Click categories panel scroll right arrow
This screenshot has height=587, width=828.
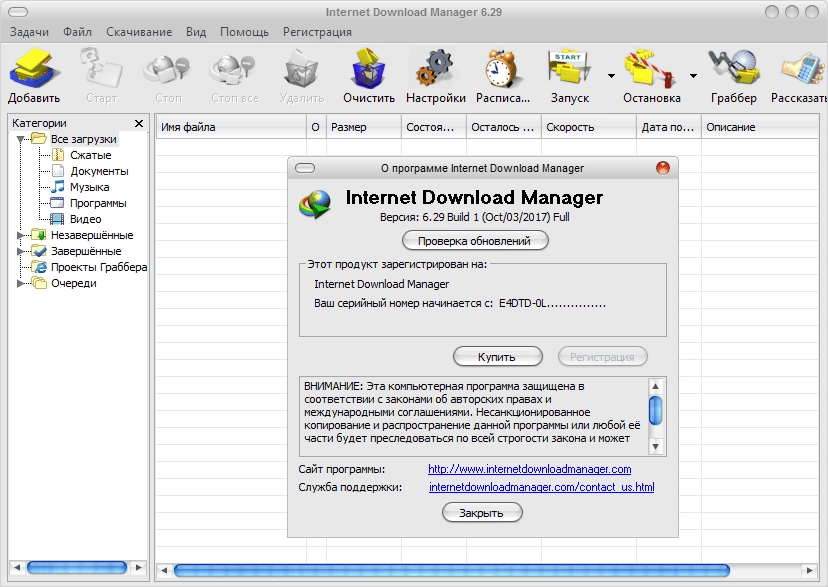pos(139,567)
